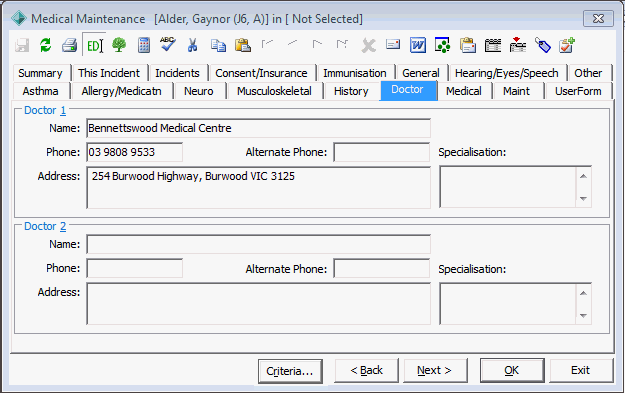Click Doctor 1 Address text box
This screenshot has height=393, width=625.
point(258,187)
